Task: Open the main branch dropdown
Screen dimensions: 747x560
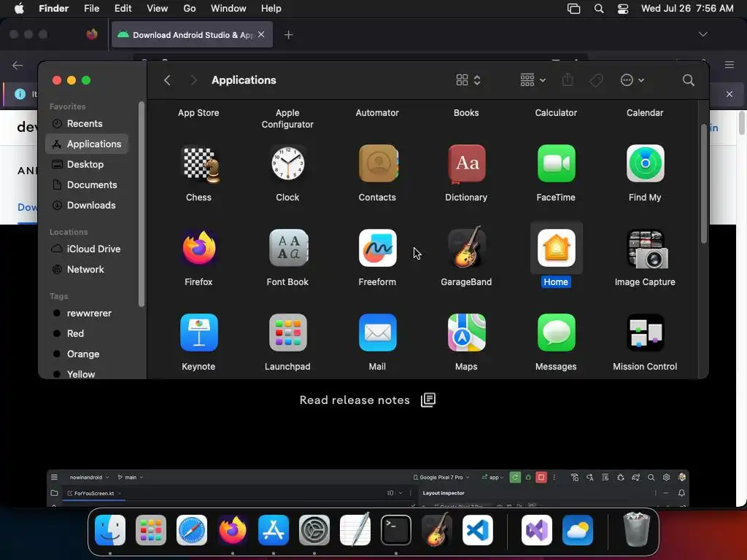Action: click(130, 477)
